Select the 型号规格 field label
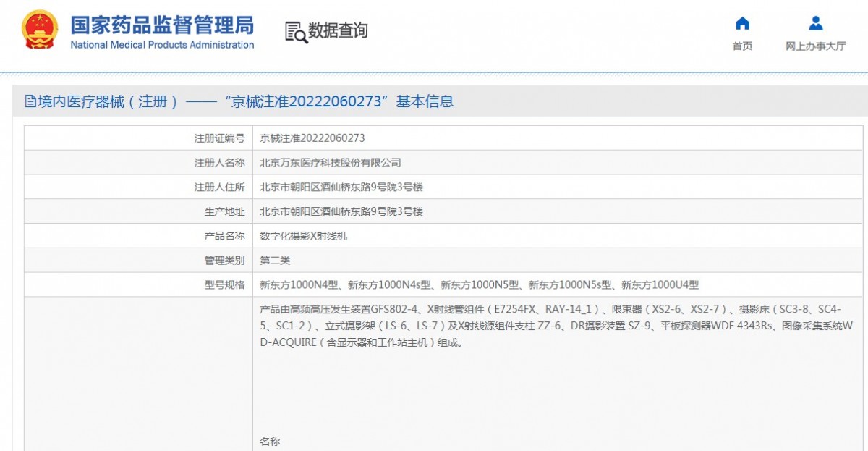Viewport: 868px width, 451px height. pyautogui.click(x=224, y=285)
